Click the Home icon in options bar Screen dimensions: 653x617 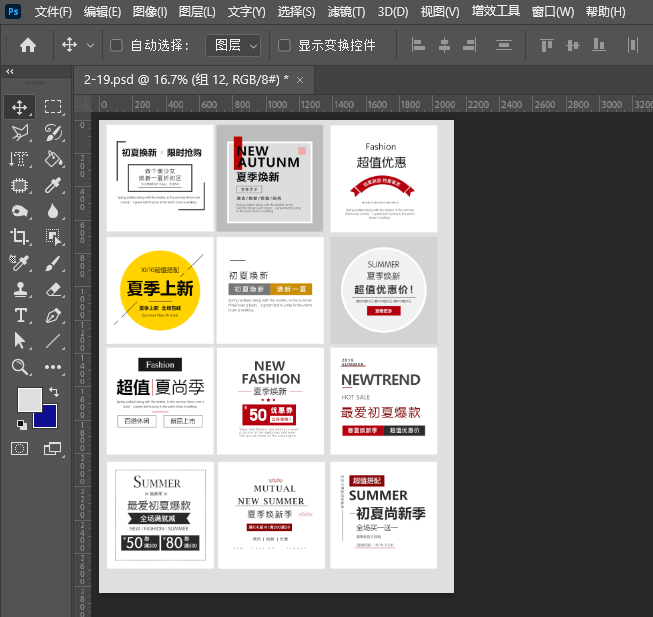[28, 46]
